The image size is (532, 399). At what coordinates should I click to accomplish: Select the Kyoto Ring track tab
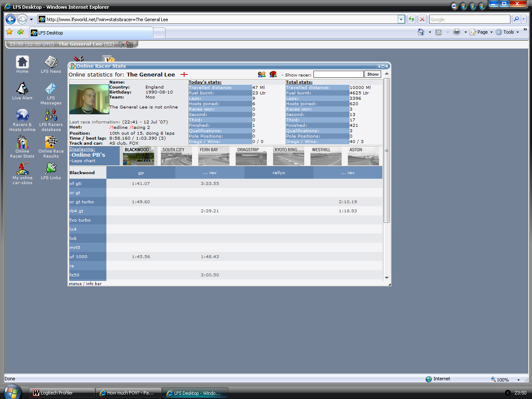click(x=288, y=156)
